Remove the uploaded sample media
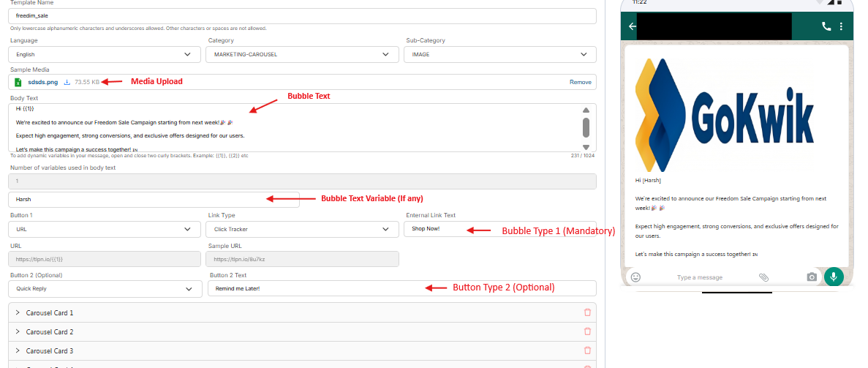Viewport: 868px width, 368px height. coord(580,82)
